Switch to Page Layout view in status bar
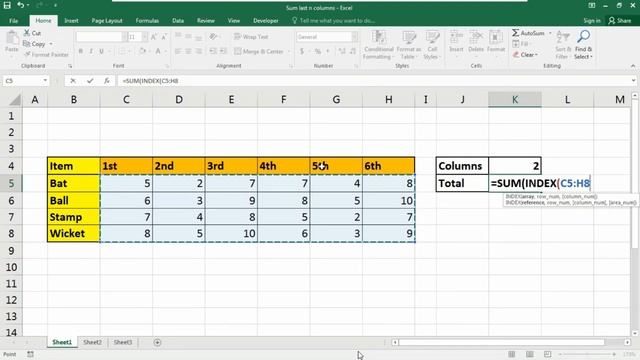 (529, 354)
